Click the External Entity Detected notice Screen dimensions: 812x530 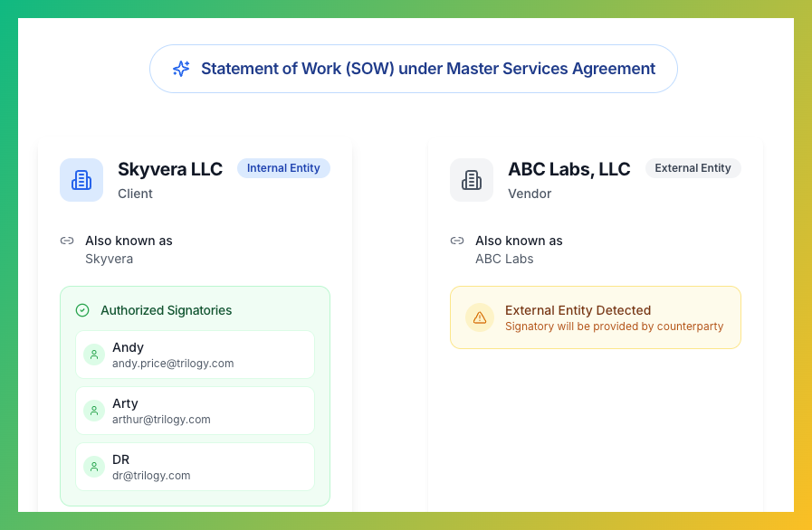click(595, 317)
